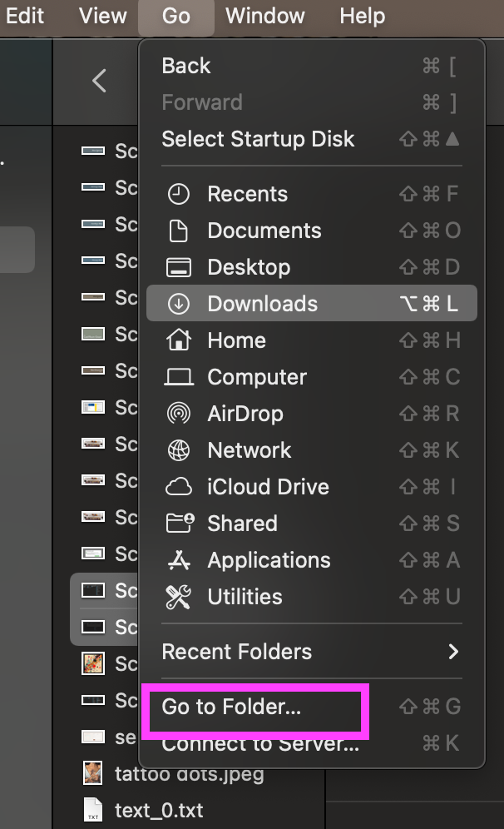Click the Documents page icon

[x=179, y=231]
